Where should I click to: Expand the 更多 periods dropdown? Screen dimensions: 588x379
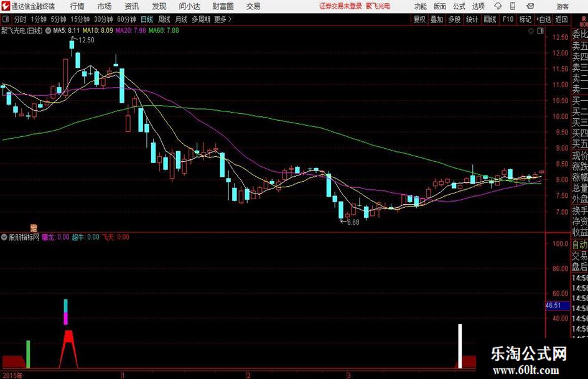pyautogui.click(x=223, y=19)
